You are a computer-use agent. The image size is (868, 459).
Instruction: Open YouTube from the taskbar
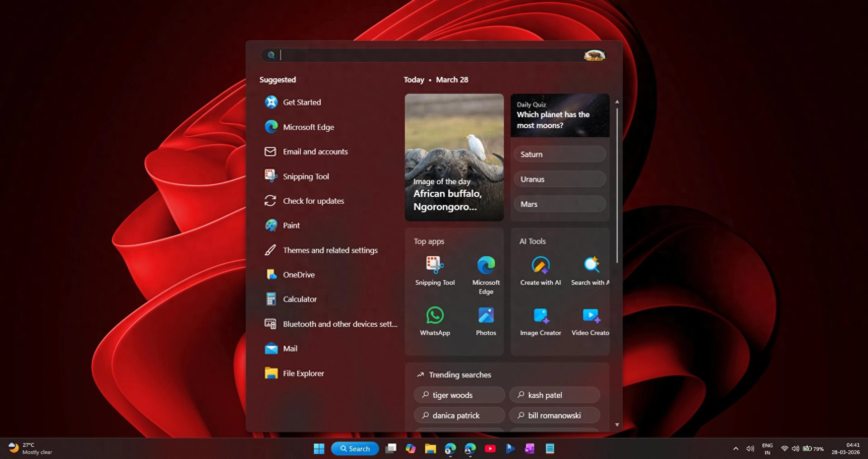(490, 448)
